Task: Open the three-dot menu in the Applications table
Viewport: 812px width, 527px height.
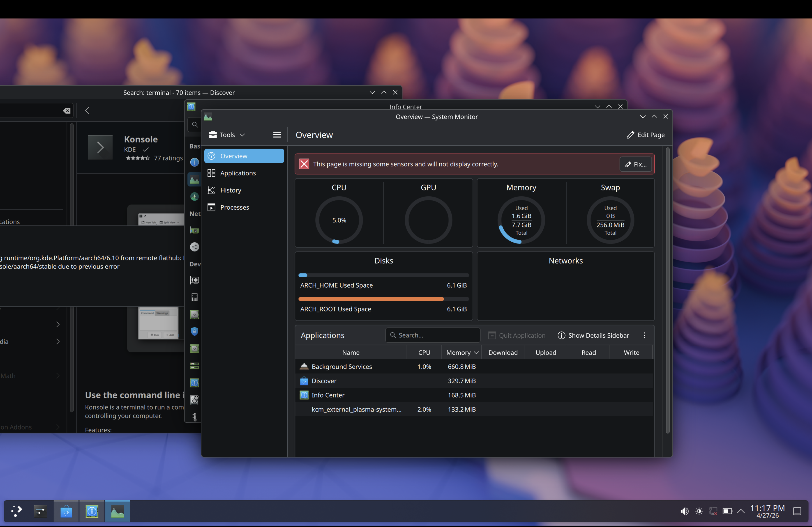Action: click(x=644, y=335)
